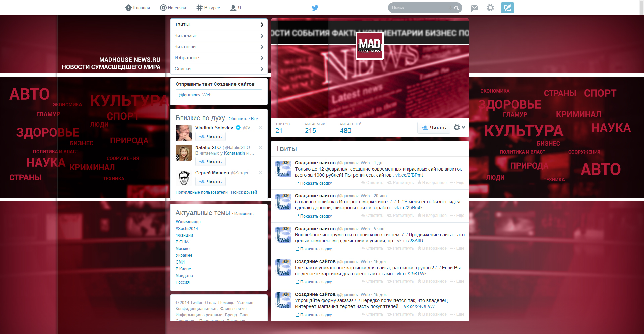The width and height of the screenshot is (644, 334).
Task: Open the Я profile tab
Action: coord(235,8)
